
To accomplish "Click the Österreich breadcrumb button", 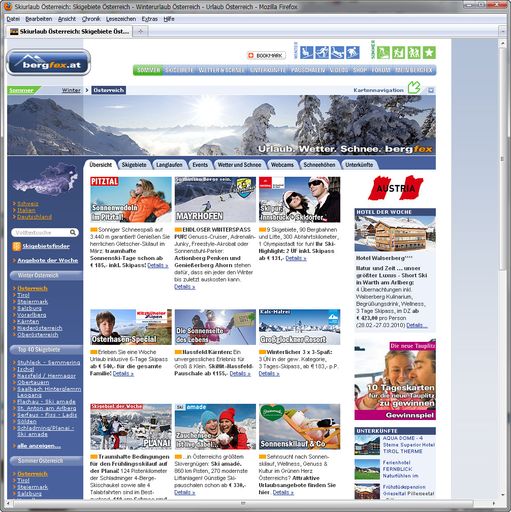I will (109, 90).
